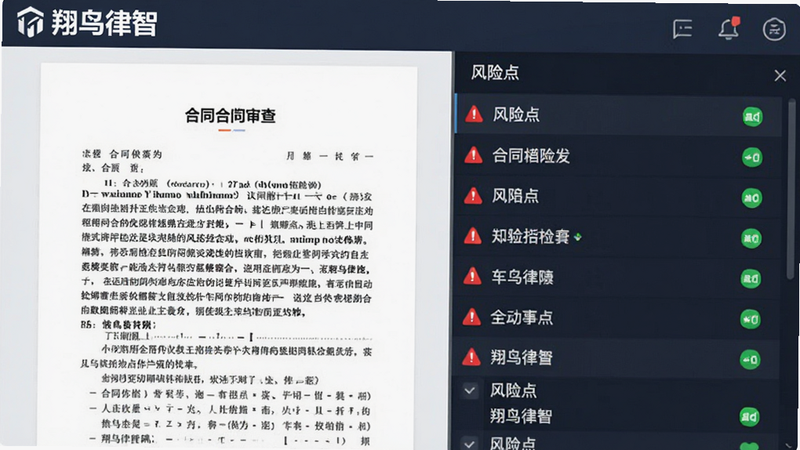Image resolution: width=800 pixels, height=450 pixels.
Task: Toggle the bottom-most 风险点 checkbox
Action: 470,443
